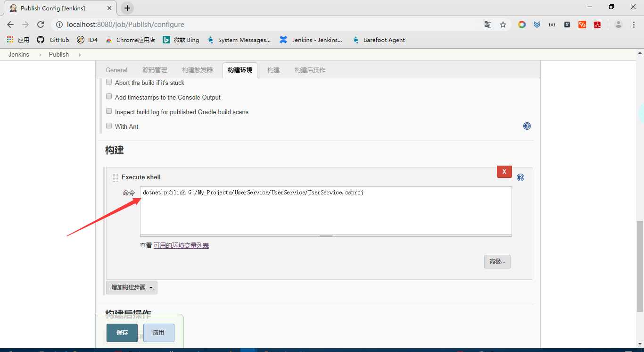Switch to the General tab
The height and width of the screenshot is (352, 644).
tap(116, 70)
